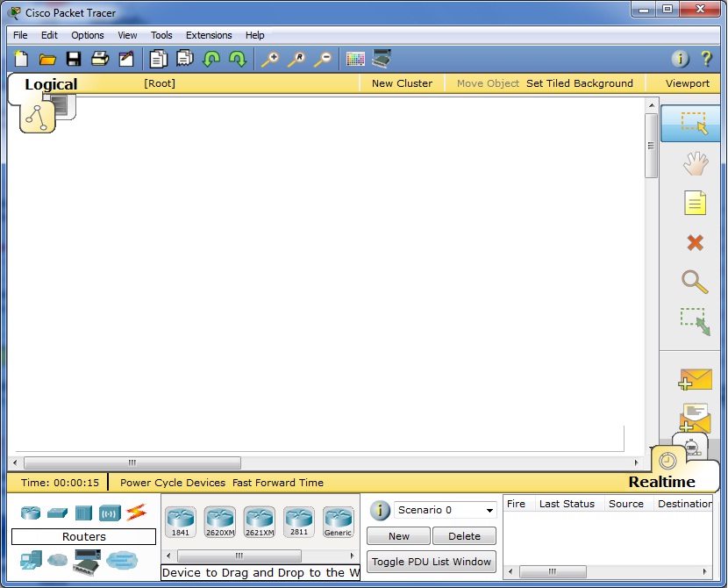This screenshot has width=728, height=588.
Task: Pick the Place Note tool
Action: coord(695,203)
